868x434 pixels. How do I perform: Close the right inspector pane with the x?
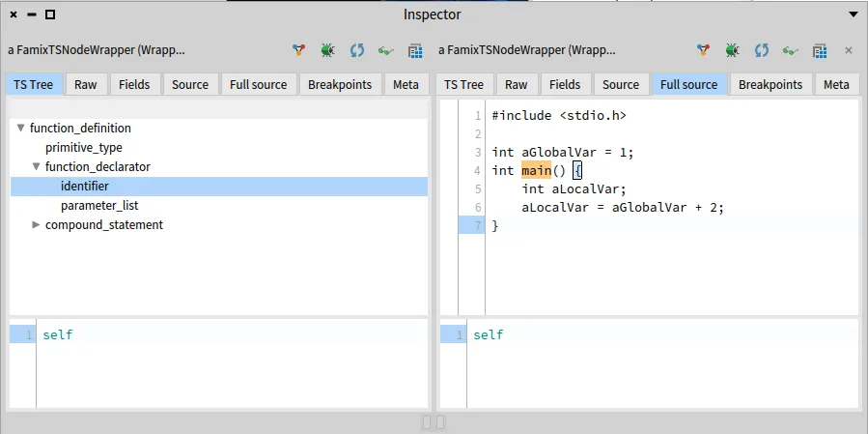coord(848,50)
